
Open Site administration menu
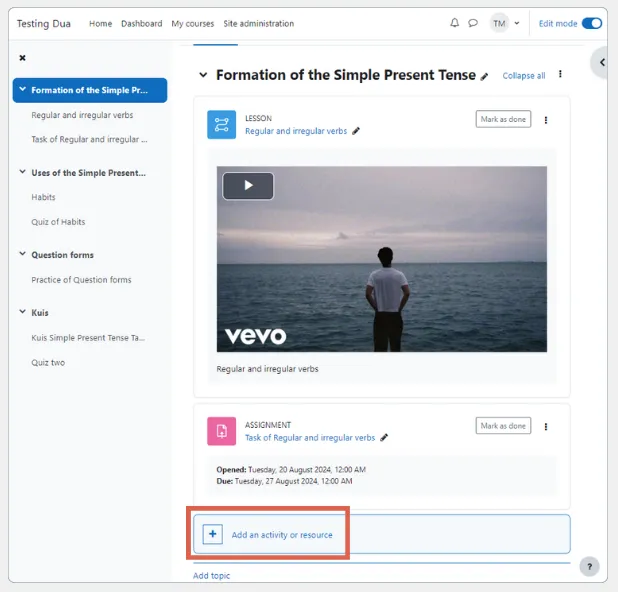[x=259, y=24]
